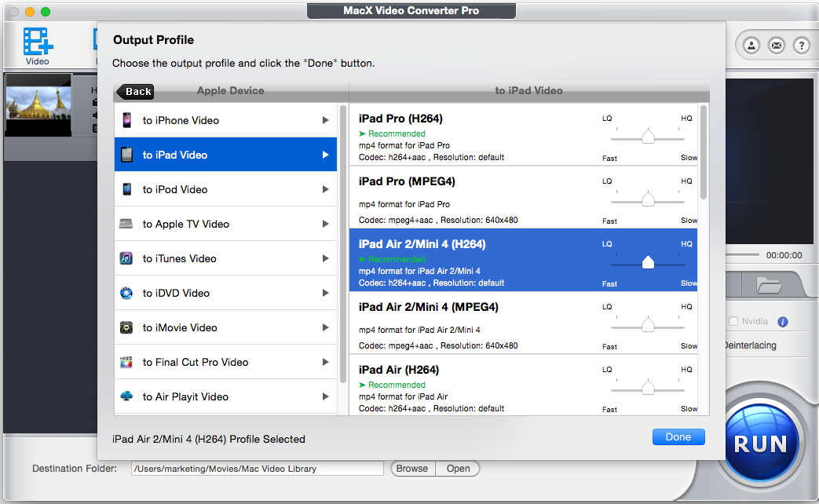Click the Browse button

(412, 469)
